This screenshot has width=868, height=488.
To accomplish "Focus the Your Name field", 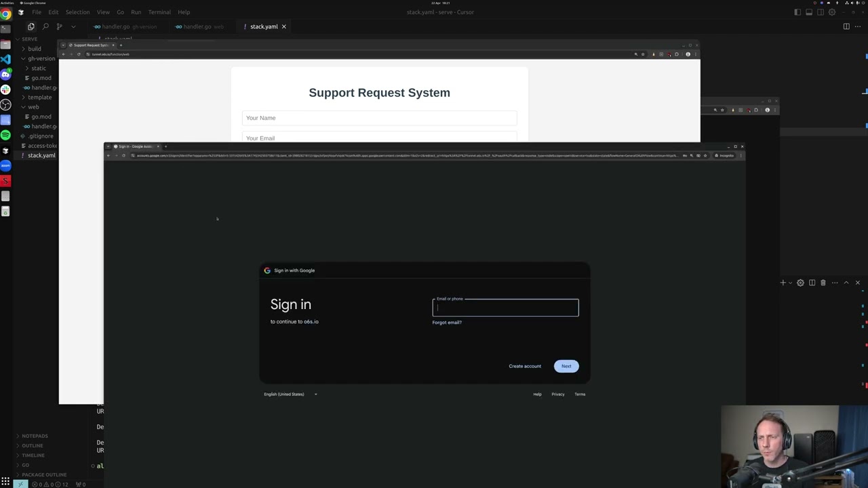I will 379,118.
